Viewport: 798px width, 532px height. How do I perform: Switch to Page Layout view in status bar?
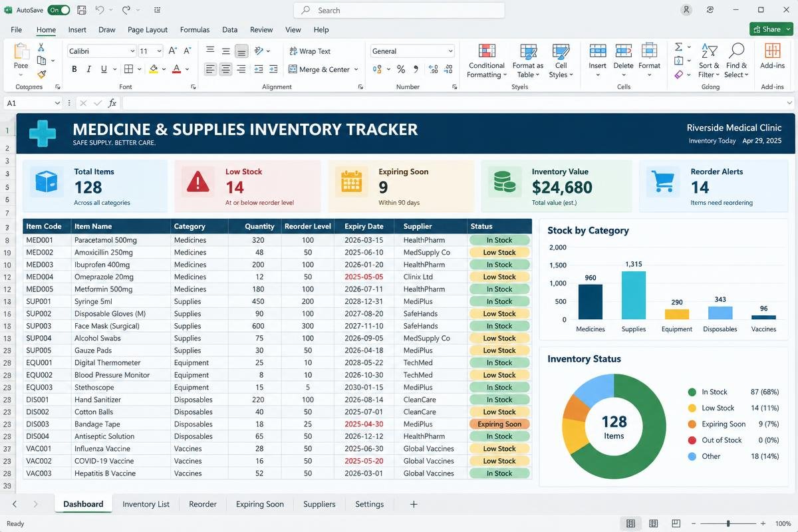(654, 524)
